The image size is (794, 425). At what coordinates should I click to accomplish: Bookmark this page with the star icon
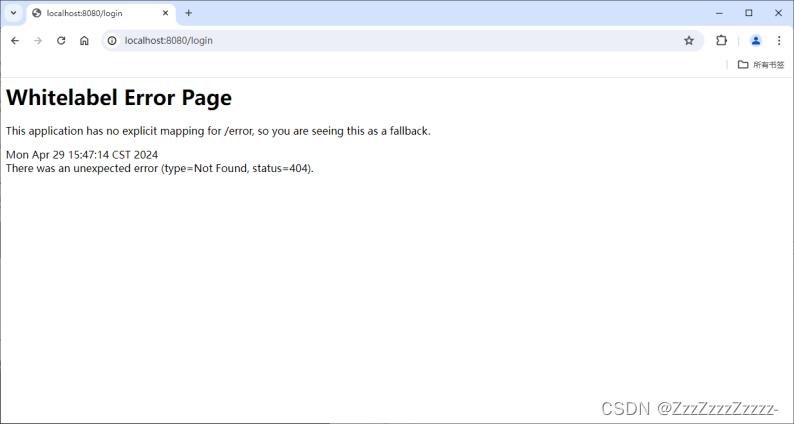pyautogui.click(x=689, y=41)
